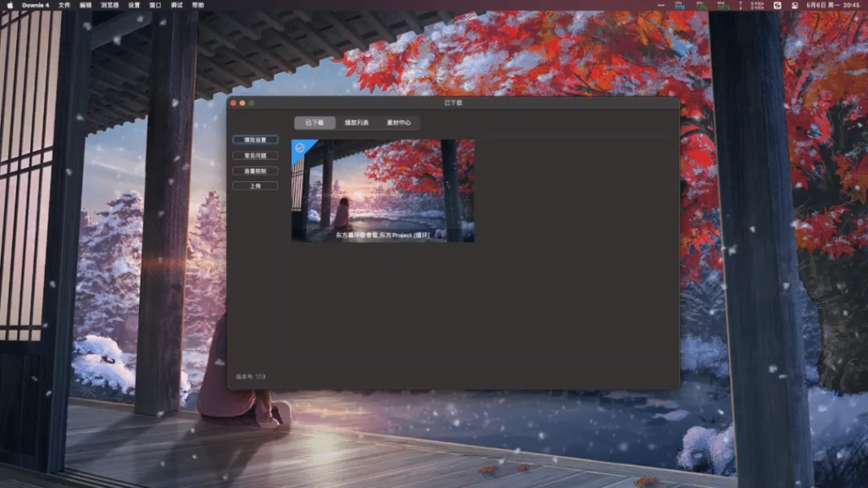This screenshot has width=868, height=488.
Task: Open the 帮助 menu
Action: tap(198, 6)
